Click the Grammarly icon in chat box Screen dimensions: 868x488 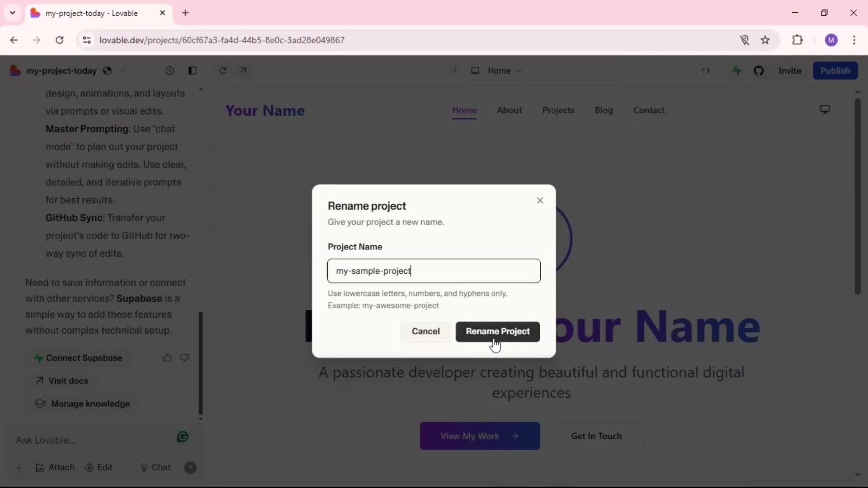183,437
